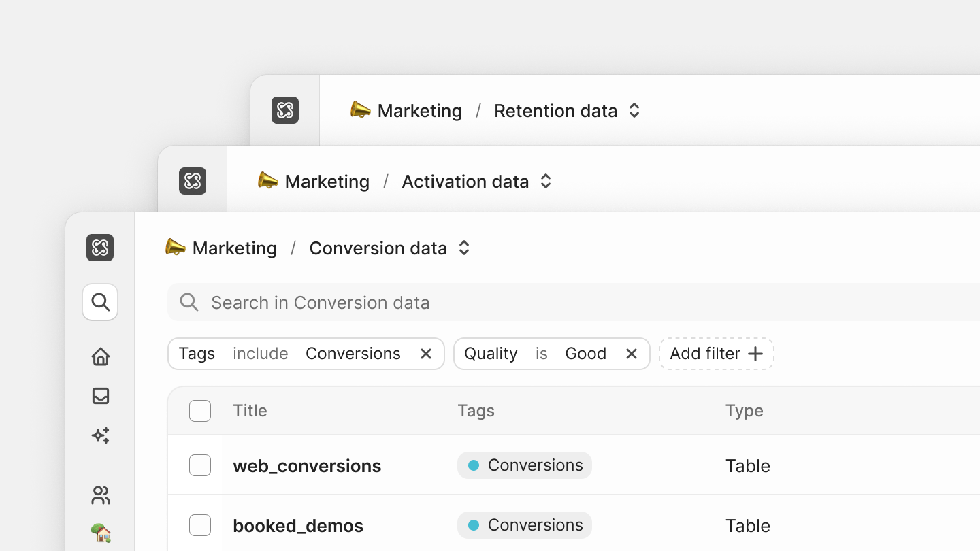
Task: Expand the Conversion data breadcrumb switcher
Action: click(x=464, y=248)
